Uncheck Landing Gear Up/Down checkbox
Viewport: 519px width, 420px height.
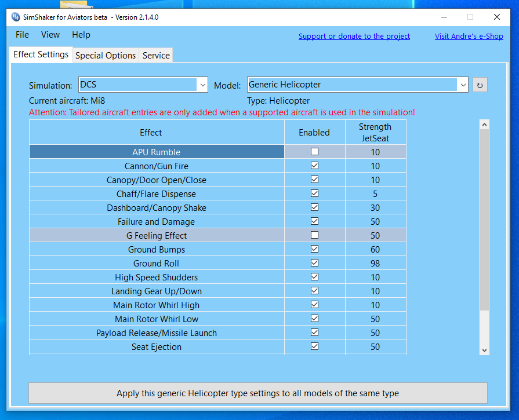tap(314, 290)
